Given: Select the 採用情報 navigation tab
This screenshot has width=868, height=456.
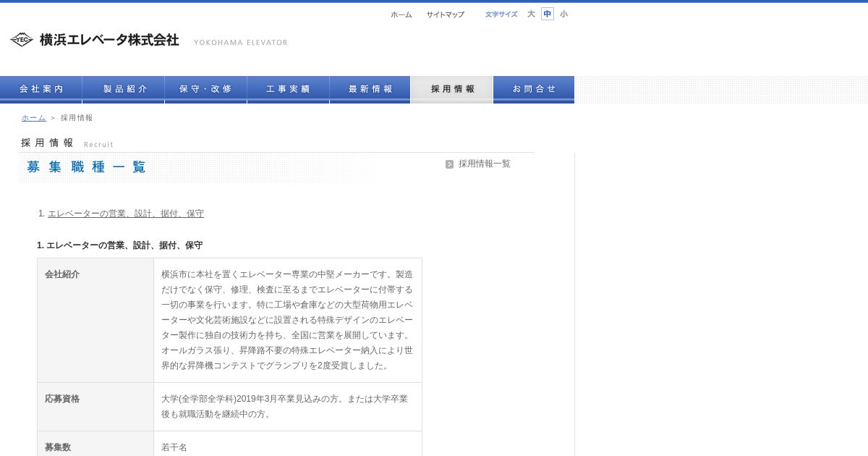Looking at the screenshot, I should click(x=452, y=89).
